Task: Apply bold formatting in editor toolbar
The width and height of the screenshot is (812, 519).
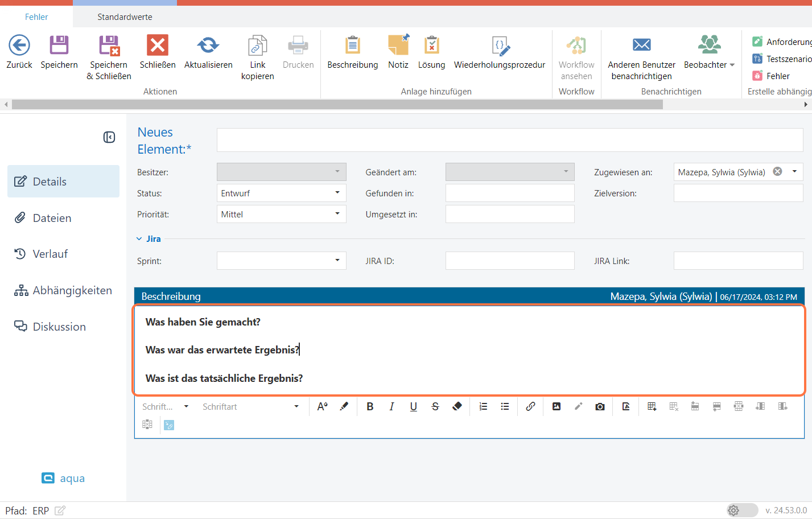Action: pos(370,406)
